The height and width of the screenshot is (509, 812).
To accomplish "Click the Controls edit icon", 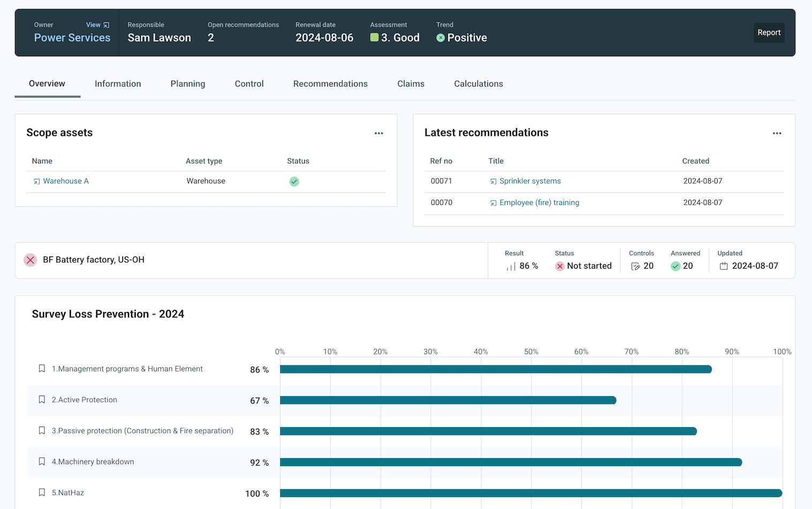I will pyautogui.click(x=635, y=267).
